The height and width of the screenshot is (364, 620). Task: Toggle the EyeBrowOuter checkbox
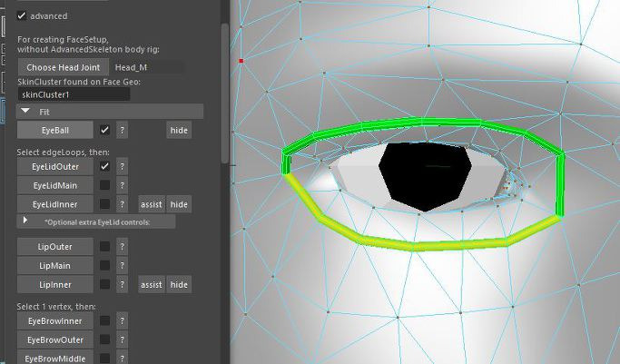104,339
